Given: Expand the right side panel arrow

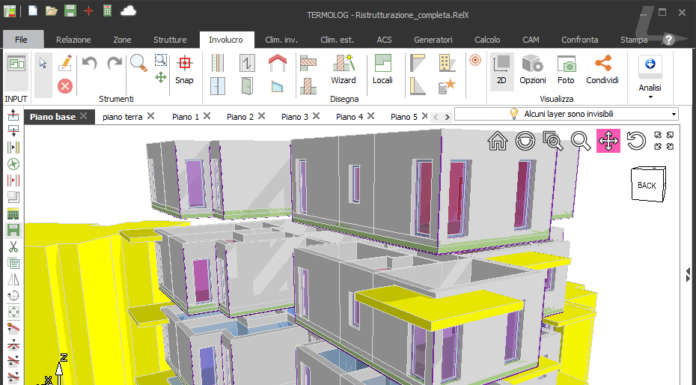Looking at the screenshot, I should 688,274.
